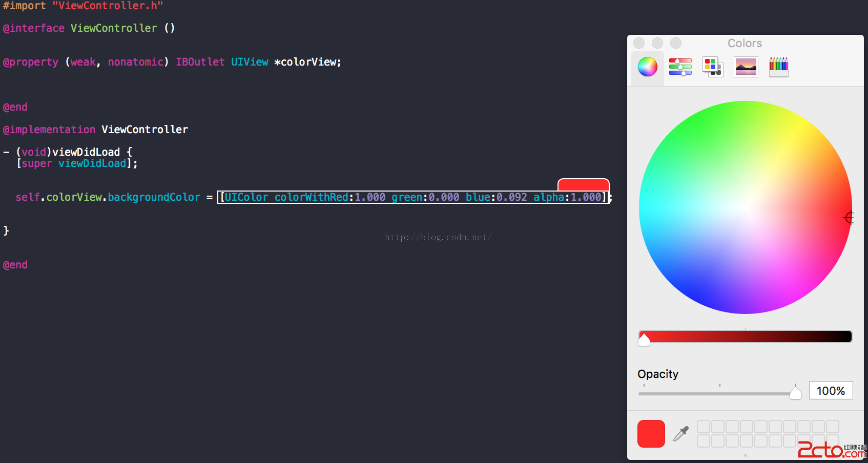Open the Pencils color picker tab

pyautogui.click(x=778, y=67)
